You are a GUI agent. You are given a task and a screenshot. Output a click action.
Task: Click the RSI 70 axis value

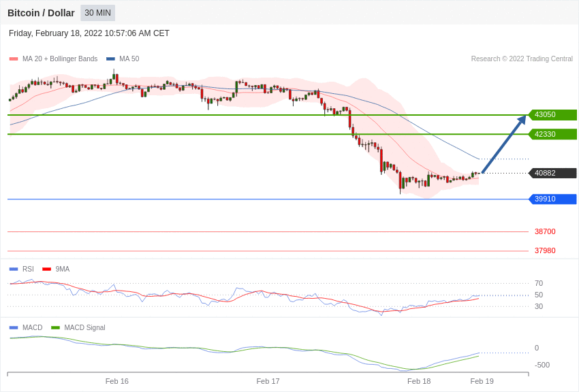click(539, 283)
